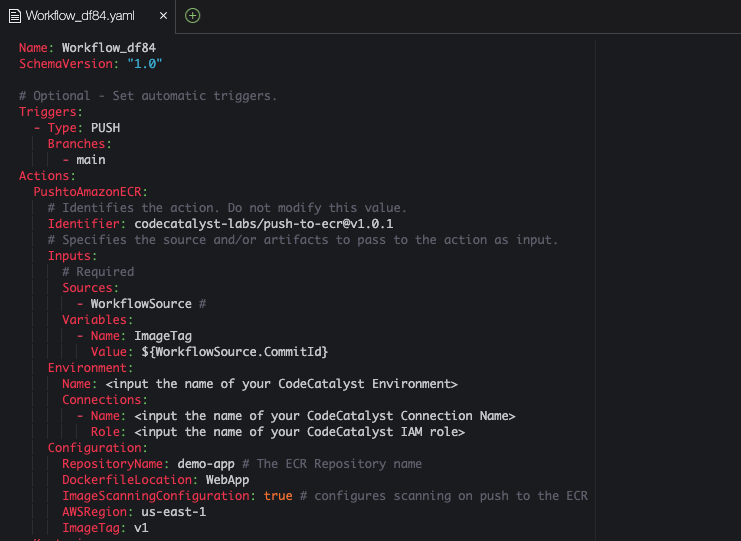
Task: Click the us-east-1 AWSRegion value
Action: [173, 512]
